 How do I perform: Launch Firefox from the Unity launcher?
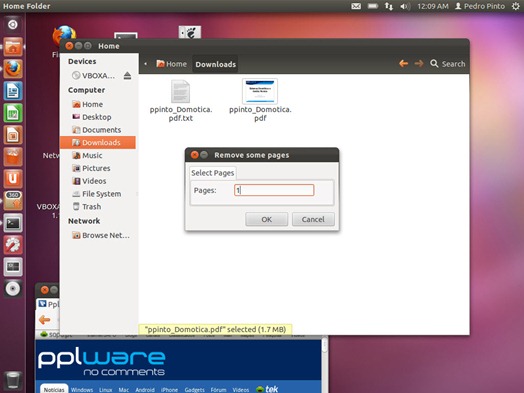13,69
